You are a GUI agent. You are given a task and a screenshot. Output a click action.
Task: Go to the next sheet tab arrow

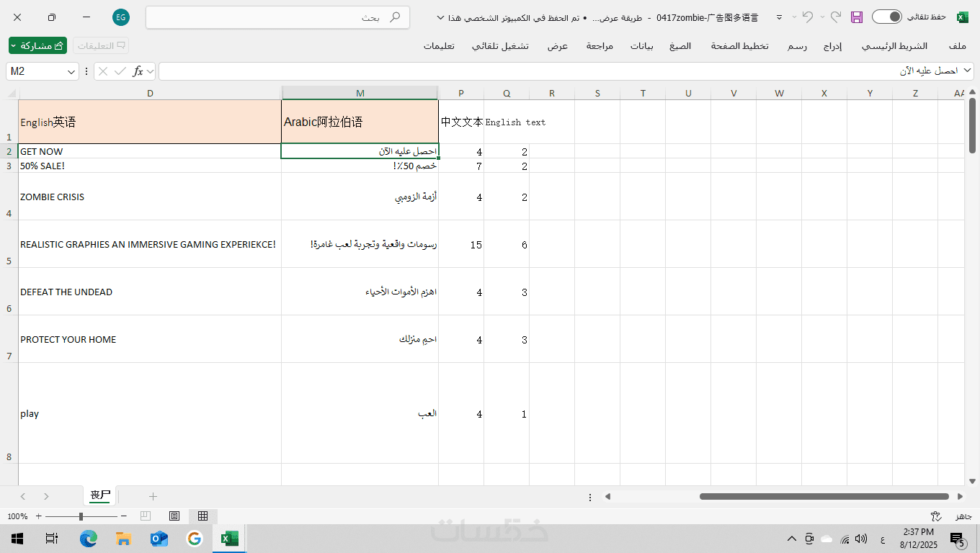coord(46,496)
